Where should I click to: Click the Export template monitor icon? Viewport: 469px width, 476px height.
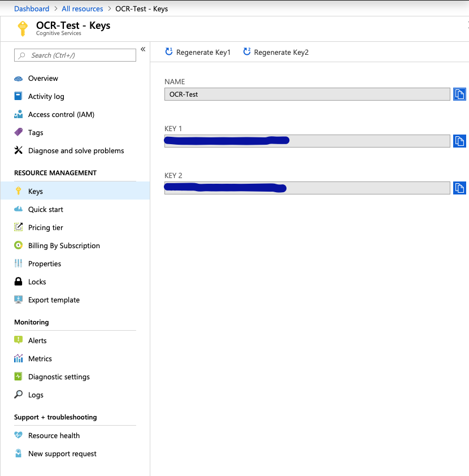[x=18, y=300]
